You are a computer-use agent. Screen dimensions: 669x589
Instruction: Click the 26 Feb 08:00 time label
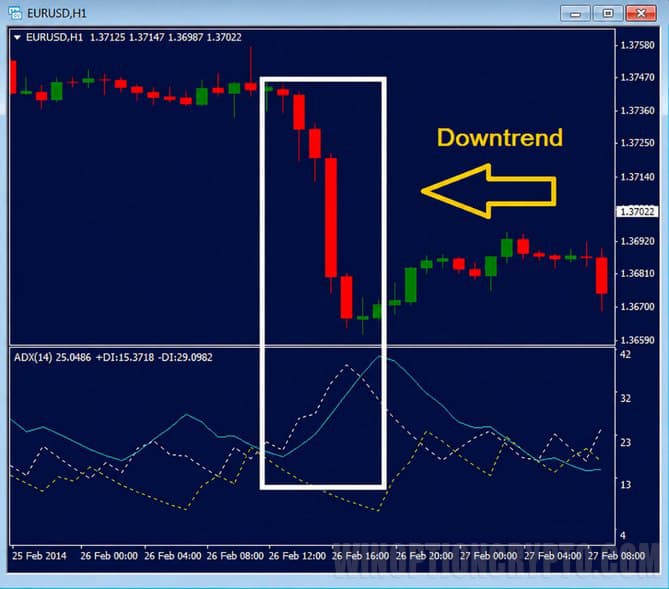(x=235, y=556)
